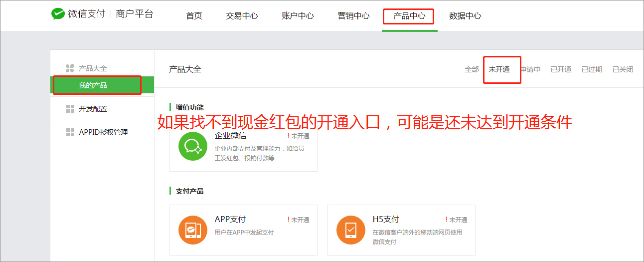644x262 pixels.
Task: Click the APPID授权管理 grid icon
Action: [70, 132]
